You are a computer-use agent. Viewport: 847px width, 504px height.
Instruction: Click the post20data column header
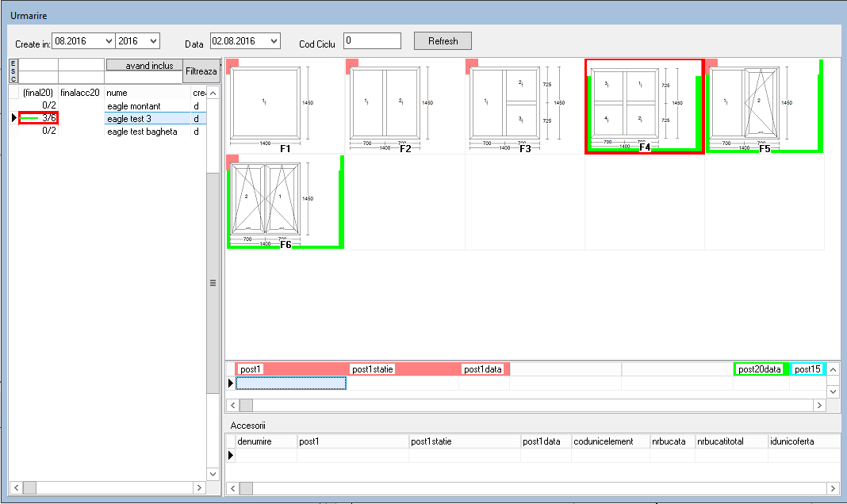point(760,369)
